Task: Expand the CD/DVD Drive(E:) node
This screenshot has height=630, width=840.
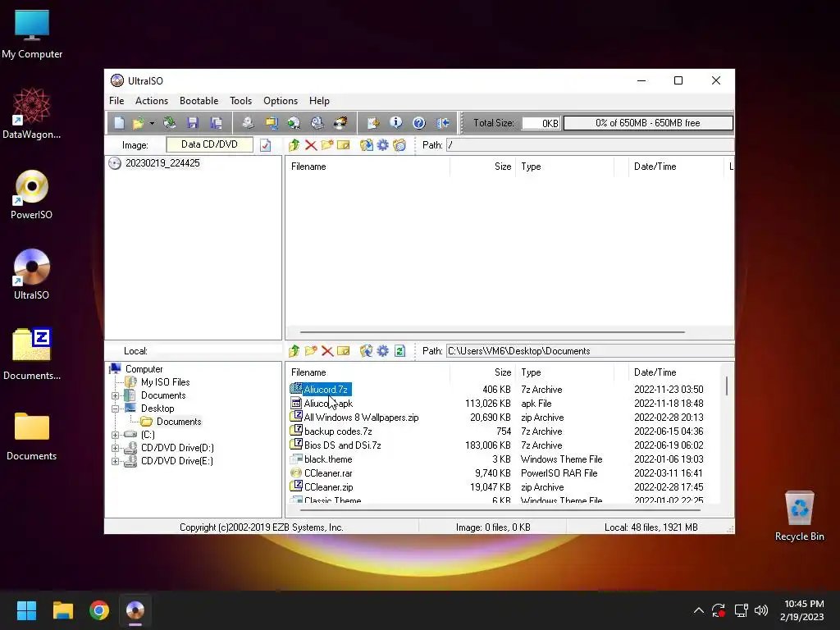Action: click(115, 461)
